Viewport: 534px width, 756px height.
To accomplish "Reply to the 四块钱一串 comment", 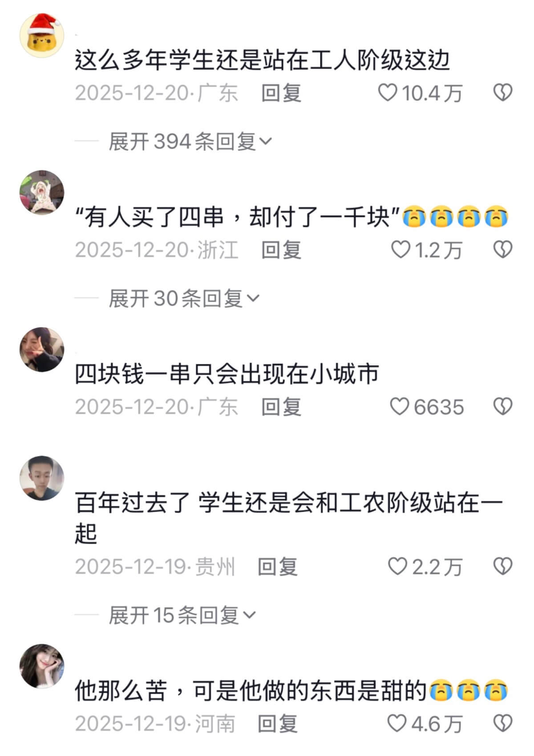I will click(x=281, y=407).
